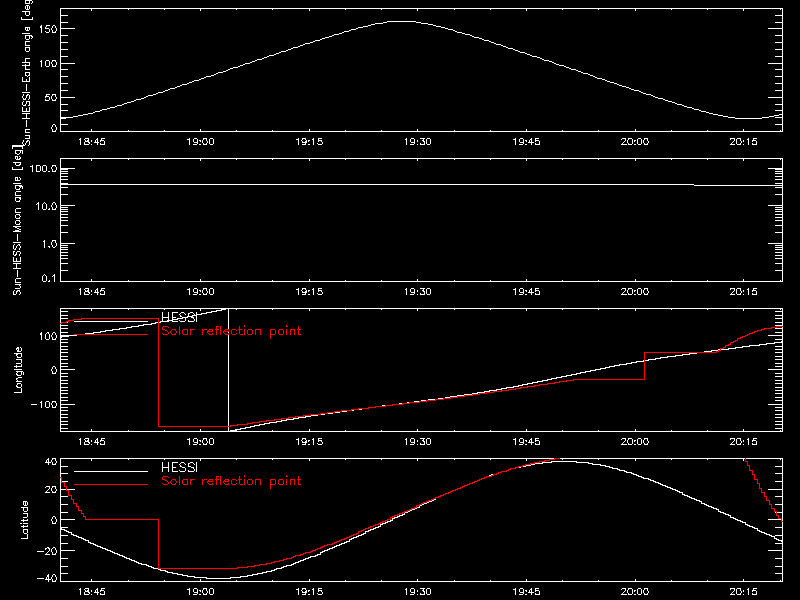
Task: Click the 10.0 tick on Moon angle plot
Action: coord(45,207)
